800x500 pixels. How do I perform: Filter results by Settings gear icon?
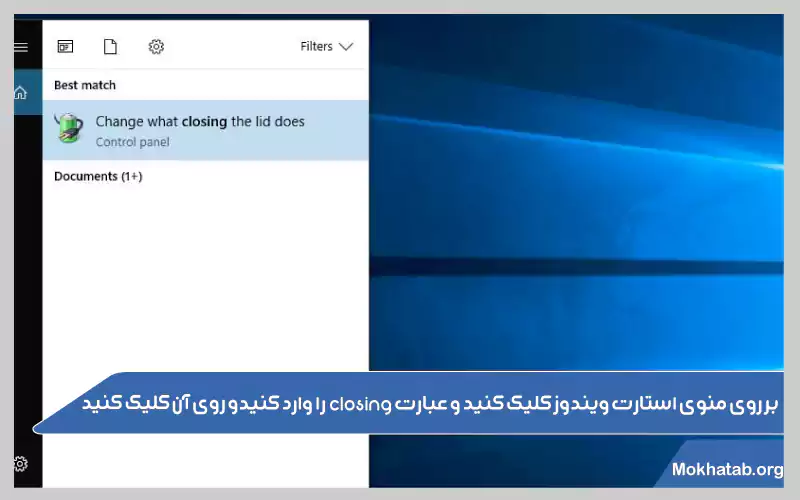coord(156,46)
